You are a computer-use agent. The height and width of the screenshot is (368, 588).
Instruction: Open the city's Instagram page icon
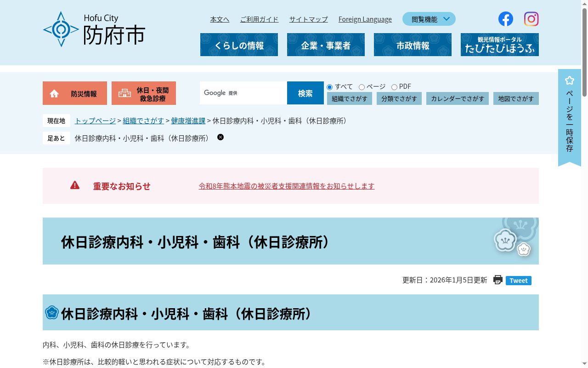531,19
